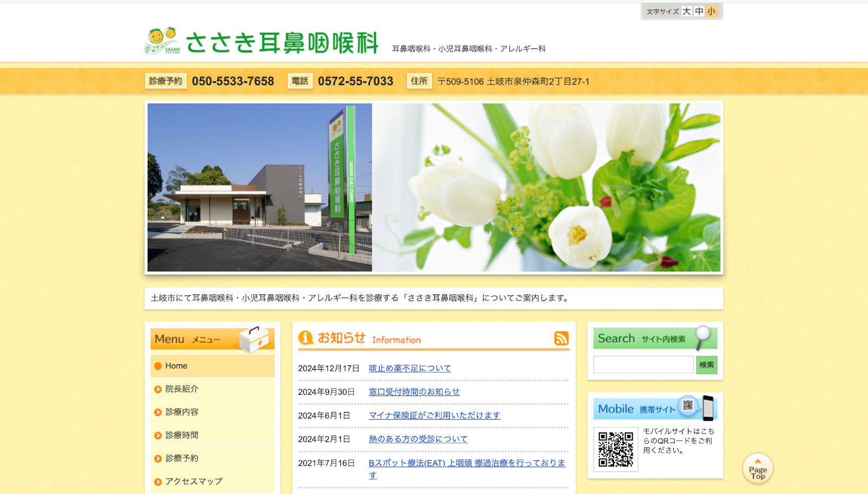Click the orange Information icon
Image resolution: width=868 pixels, height=494 pixels.
(306, 338)
